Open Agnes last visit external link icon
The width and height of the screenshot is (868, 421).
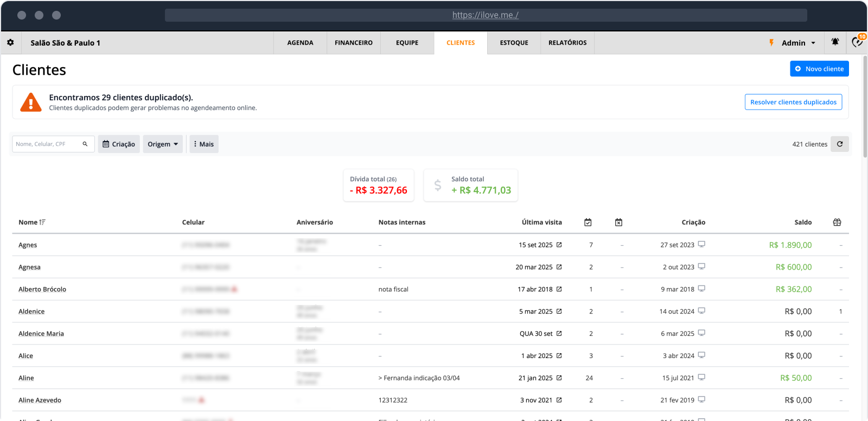[x=559, y=245]
